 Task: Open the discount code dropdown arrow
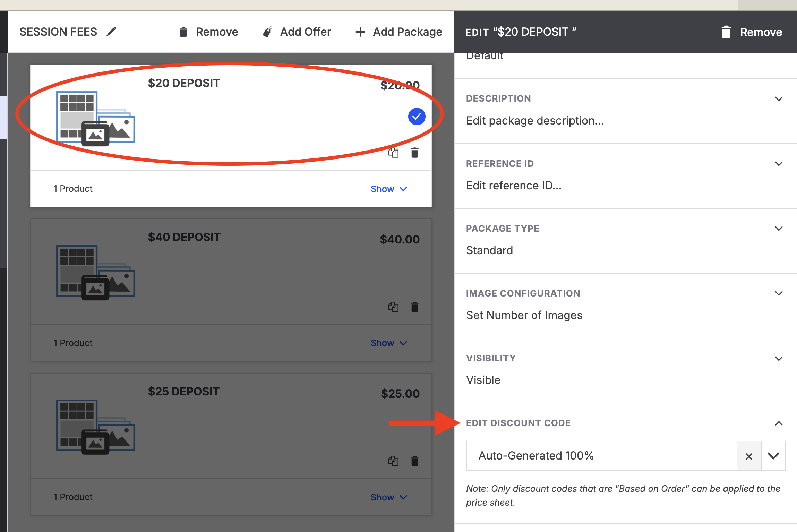[x=773, y=456]
